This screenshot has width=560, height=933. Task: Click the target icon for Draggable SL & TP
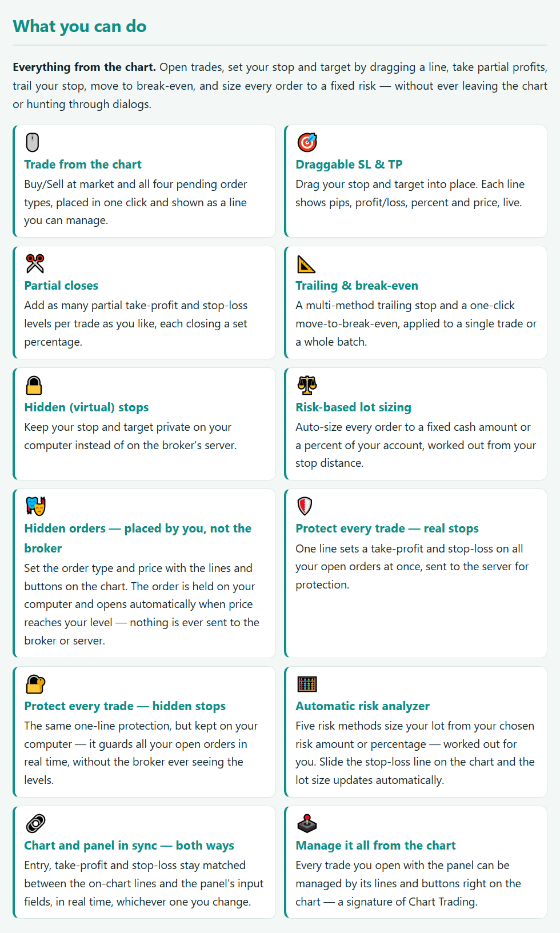coord(307,142)
